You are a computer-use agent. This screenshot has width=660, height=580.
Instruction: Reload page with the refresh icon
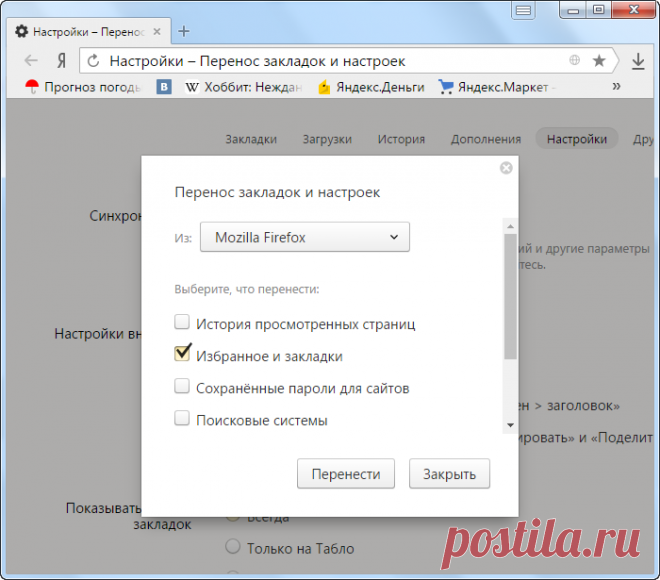click(x=93, y=61)
